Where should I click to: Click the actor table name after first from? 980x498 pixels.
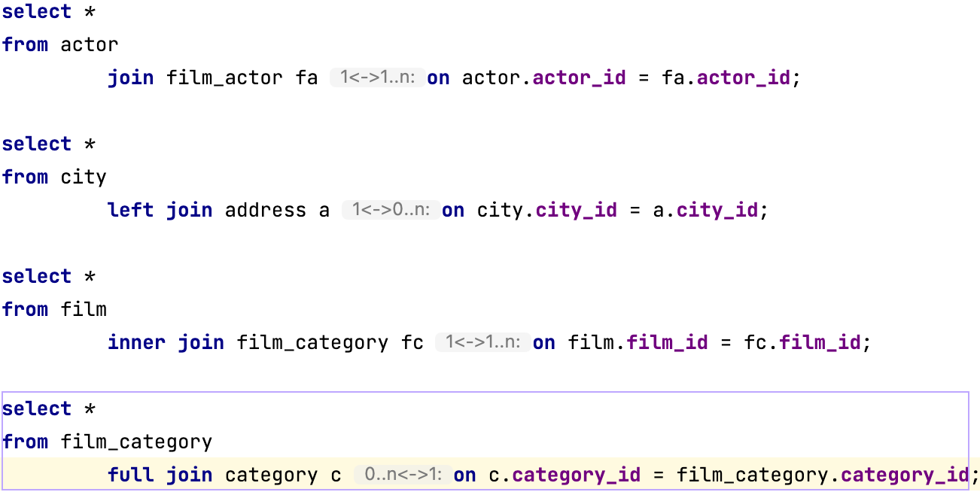(89, 44)
